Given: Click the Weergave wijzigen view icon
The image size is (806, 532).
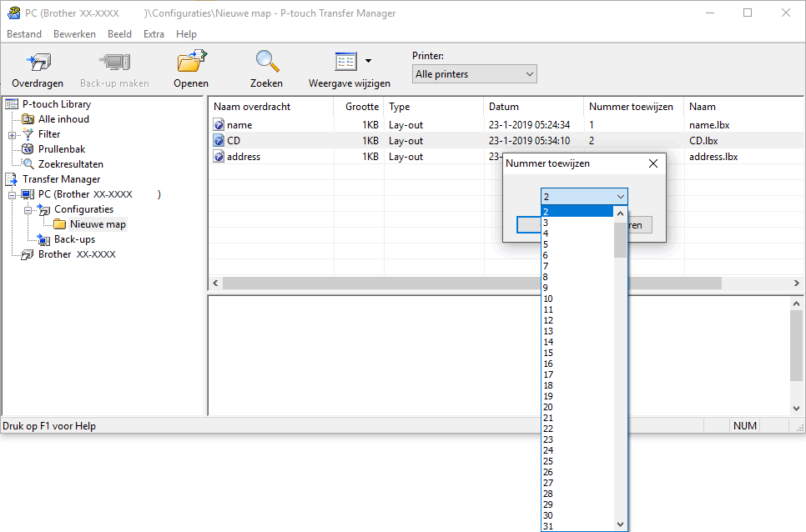Looking at the screenshot, I should (346, 62).
